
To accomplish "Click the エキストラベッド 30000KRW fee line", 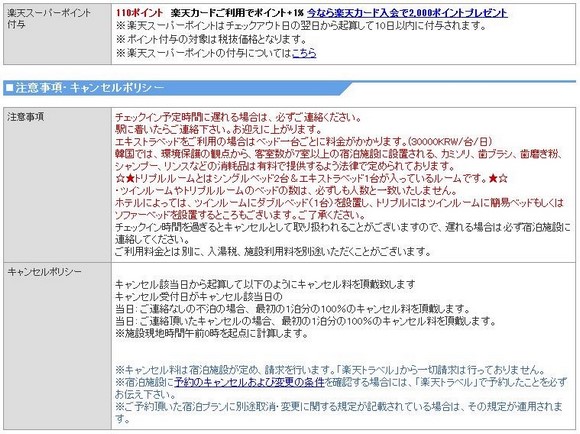I will [303, 142].
